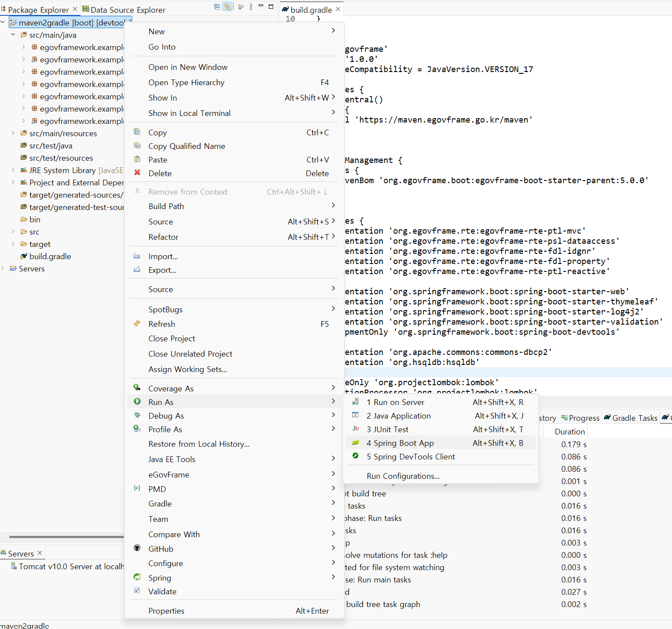Select Properties from context menu
672x629 pixels.
[166, 611]
